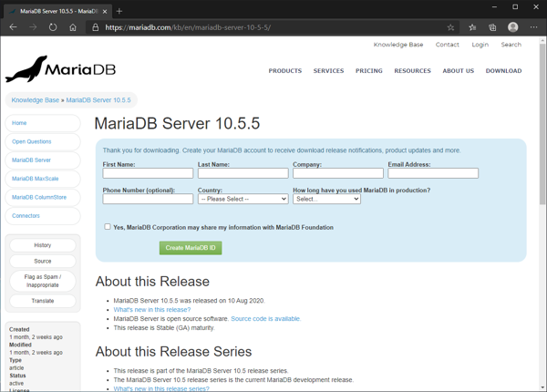The width and height of the screenshot is (547, 392).
Task: Click the scrollbar down arrow
Action: 542,387
